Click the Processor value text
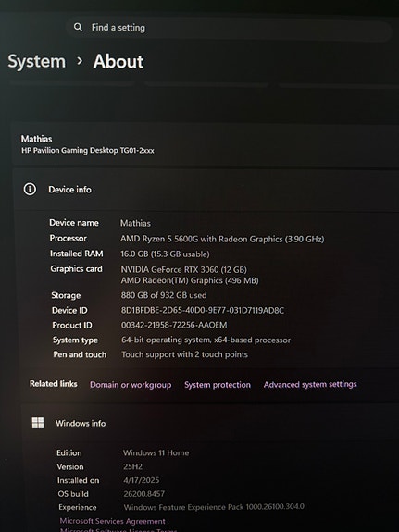The height and width of the screenshot is (532, 399). coord(222,239)
